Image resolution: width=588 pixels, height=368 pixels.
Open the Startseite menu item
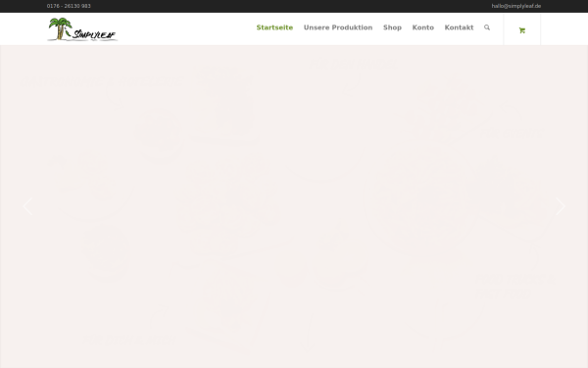coord(274,27)
